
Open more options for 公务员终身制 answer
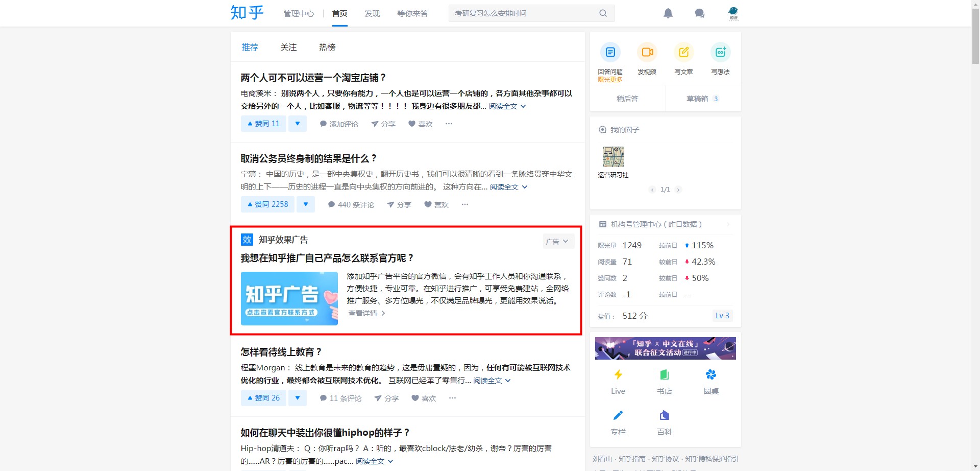point(465,204)
